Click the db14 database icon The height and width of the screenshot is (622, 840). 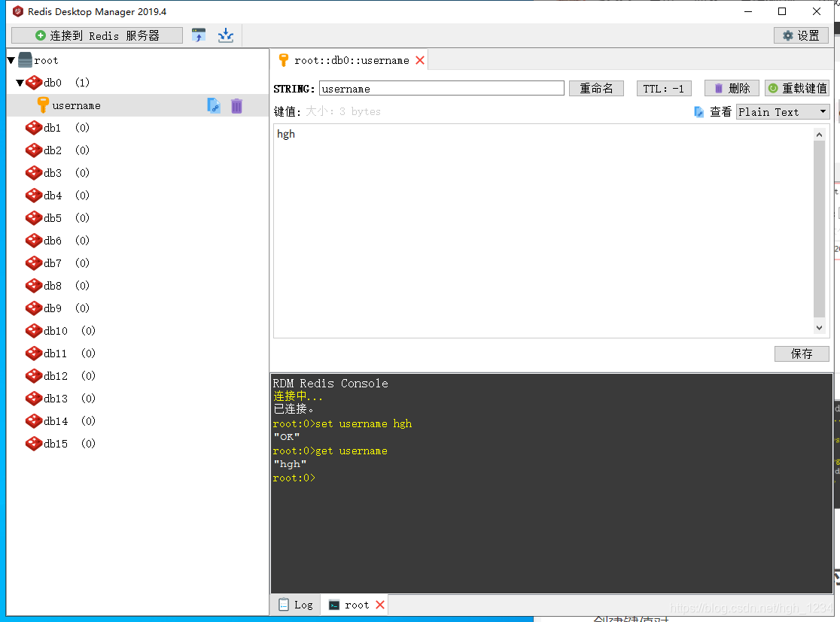(x=34, y=420)
